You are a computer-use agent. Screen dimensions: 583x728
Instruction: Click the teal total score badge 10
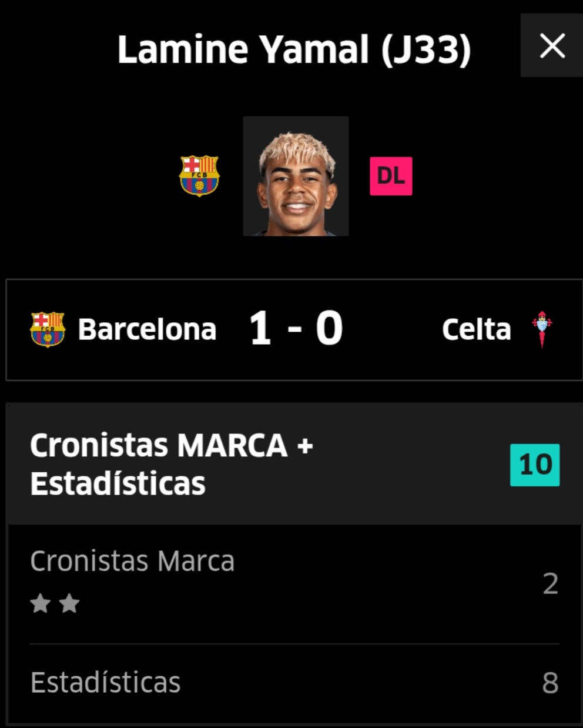click(535, 465)
